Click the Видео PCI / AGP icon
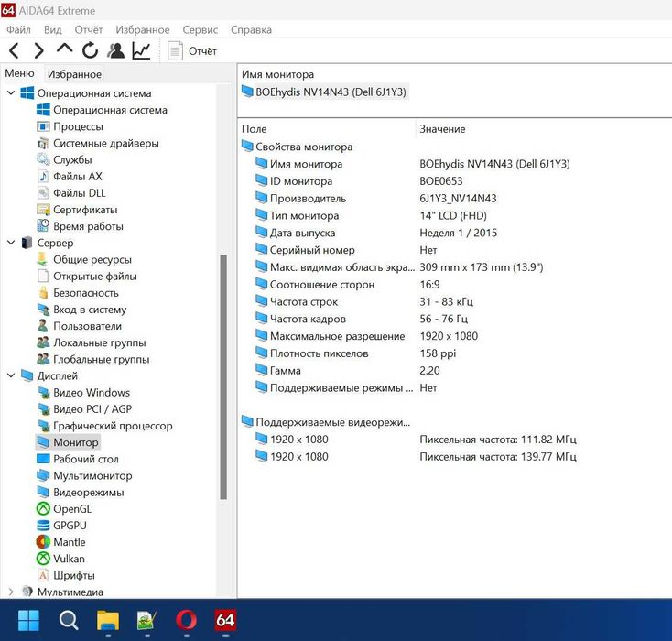Screen dimensions: 672x641 [x=44, y=409]
